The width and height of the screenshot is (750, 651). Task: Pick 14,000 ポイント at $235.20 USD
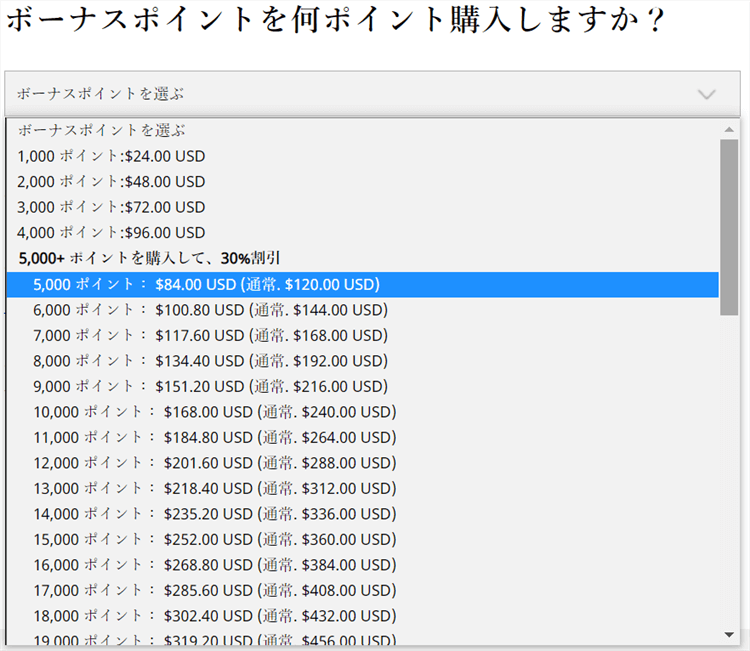pos(214,514)
